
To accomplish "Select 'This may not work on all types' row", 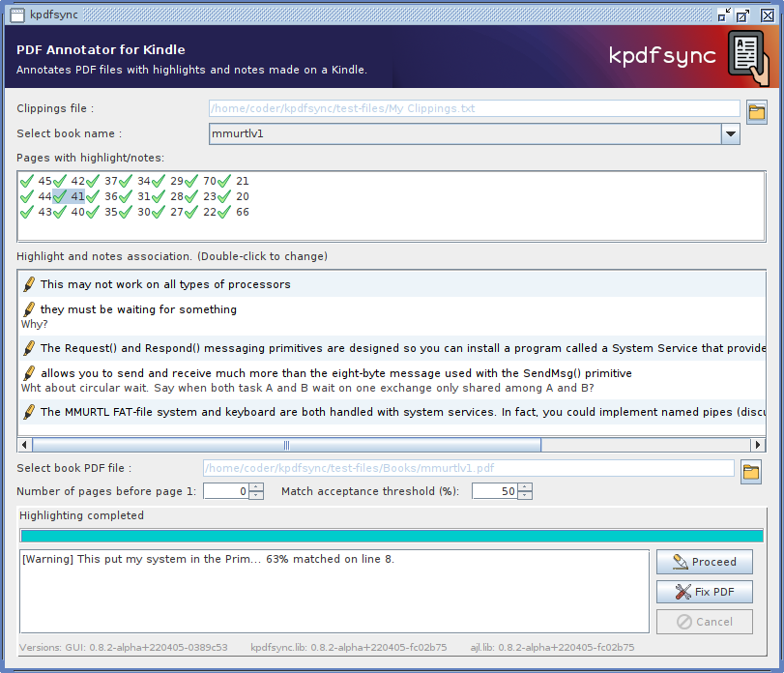I will (x=392, y=284).
